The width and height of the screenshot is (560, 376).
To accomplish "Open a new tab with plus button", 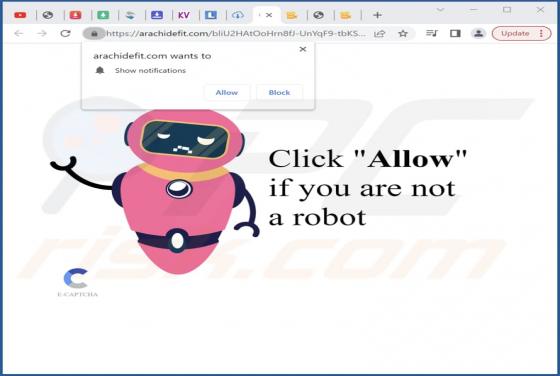I will tap(377, 15).
